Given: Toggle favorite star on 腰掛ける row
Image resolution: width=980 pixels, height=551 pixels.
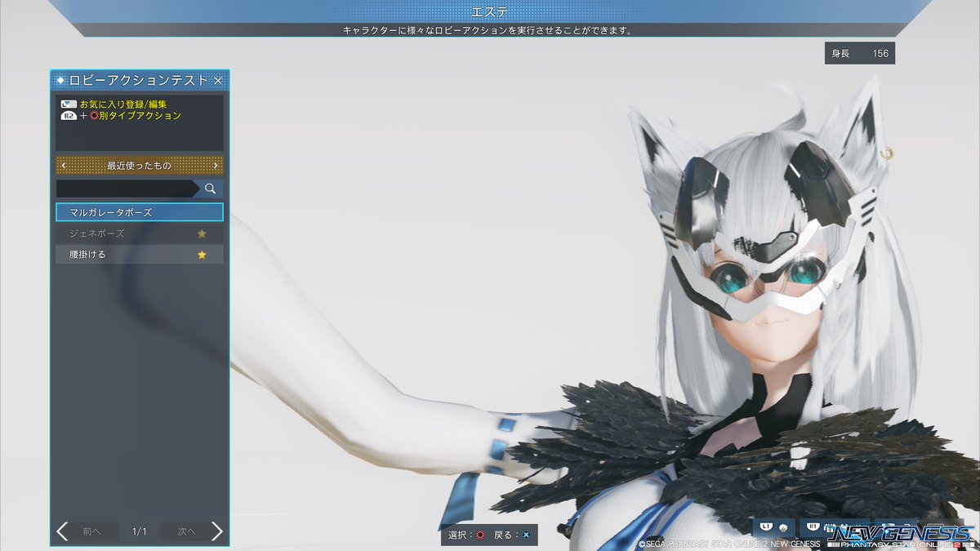Looking at the screenshot, I should click(202, 255).
